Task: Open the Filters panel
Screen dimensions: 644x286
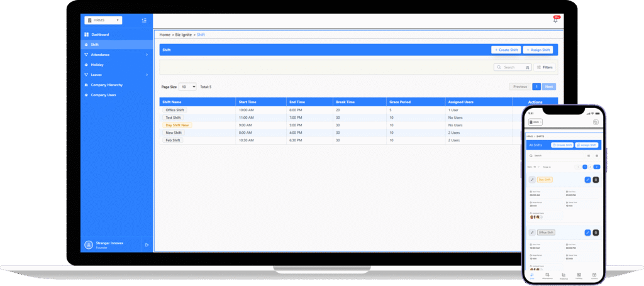Action: coord(545,67)
